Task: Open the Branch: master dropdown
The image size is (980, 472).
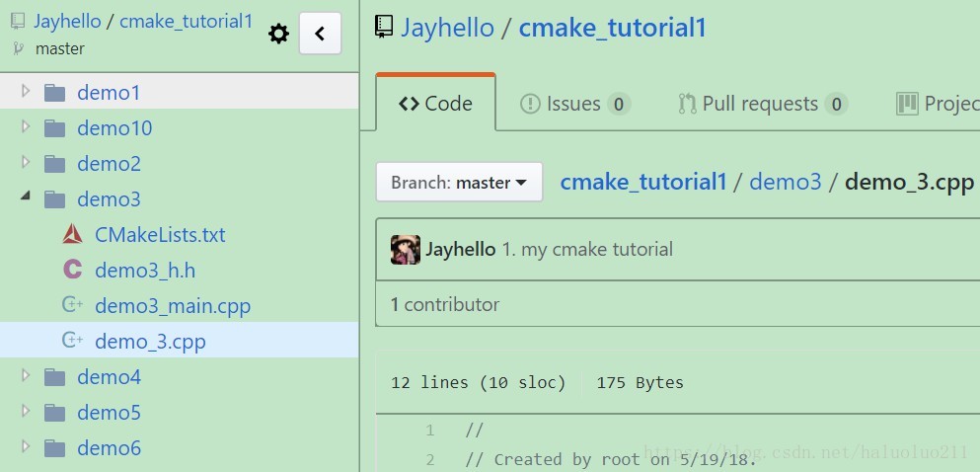Action: pyautogui.click(x=459, y=183)
